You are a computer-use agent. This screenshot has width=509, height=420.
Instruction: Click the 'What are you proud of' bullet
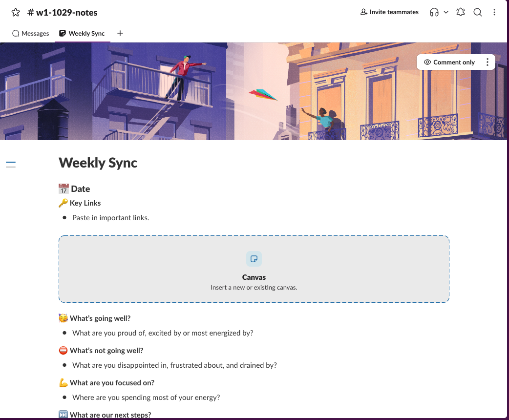click(163, 333)
